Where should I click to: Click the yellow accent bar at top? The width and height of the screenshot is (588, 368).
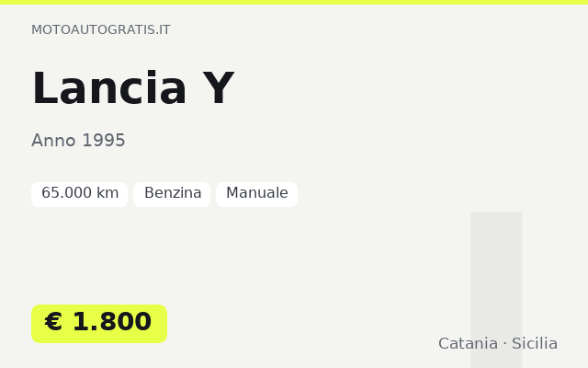click(x=294, y=2)
